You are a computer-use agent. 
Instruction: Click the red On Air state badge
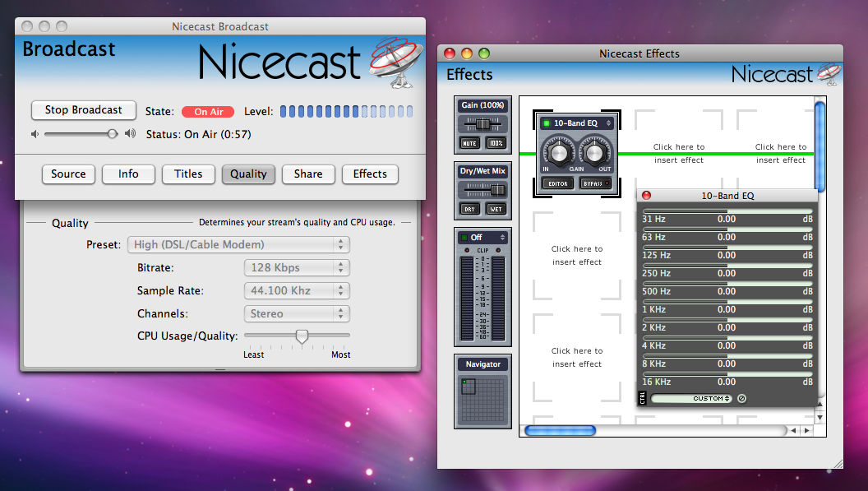pos(208,111)
